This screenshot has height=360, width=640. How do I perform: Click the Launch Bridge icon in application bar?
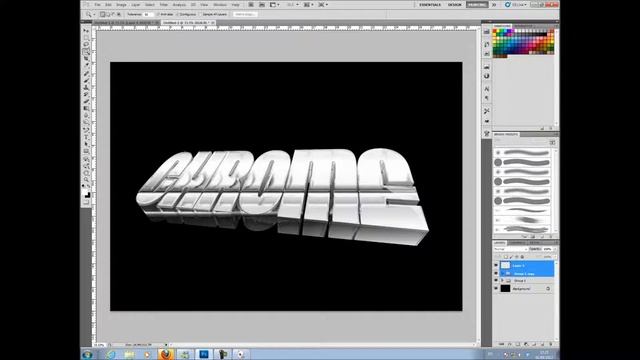coord(251,4)
